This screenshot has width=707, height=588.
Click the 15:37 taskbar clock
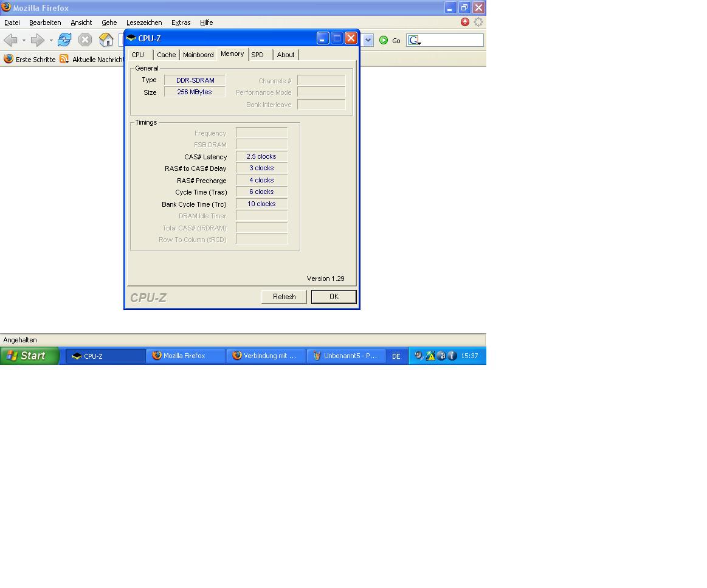(469, 356)
